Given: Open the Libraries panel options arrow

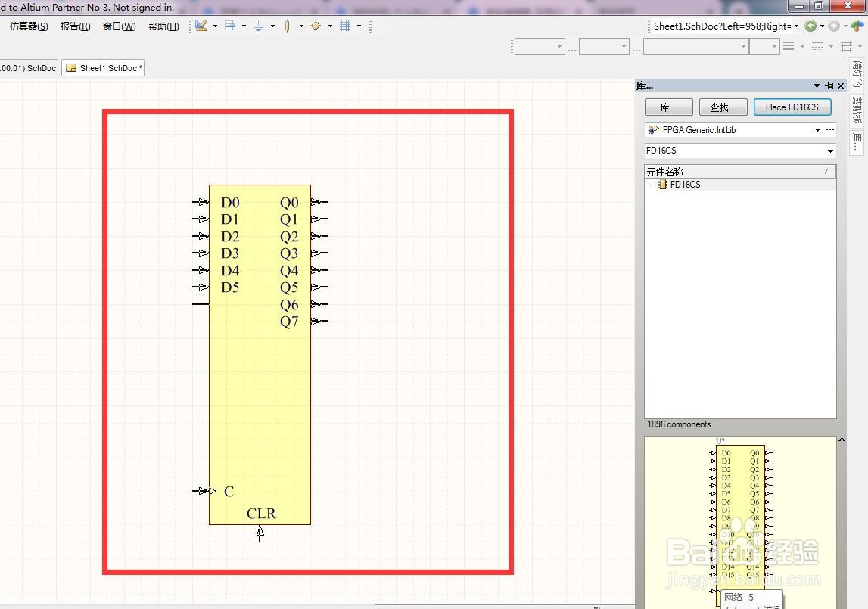Looking at the screenshot, I should pyautogui.click(x=817, y=85).
